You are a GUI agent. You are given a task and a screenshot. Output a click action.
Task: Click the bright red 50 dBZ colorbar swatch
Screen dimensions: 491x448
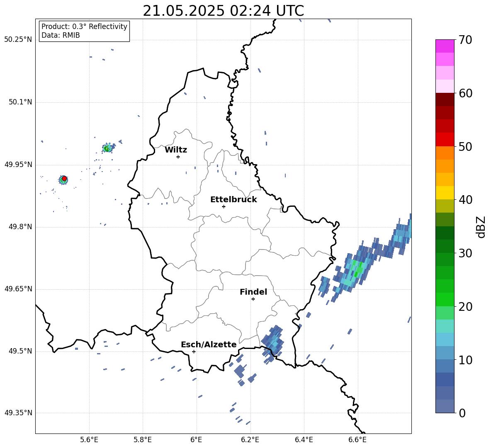click(445, 140)
